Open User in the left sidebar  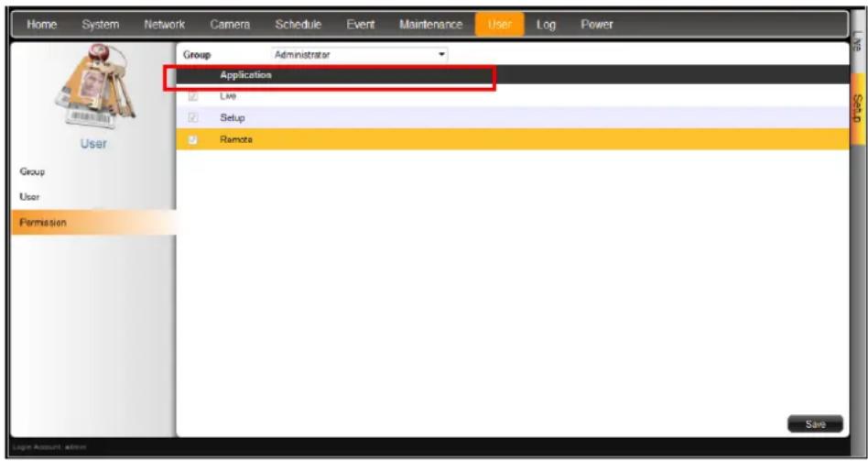[29, 197]
